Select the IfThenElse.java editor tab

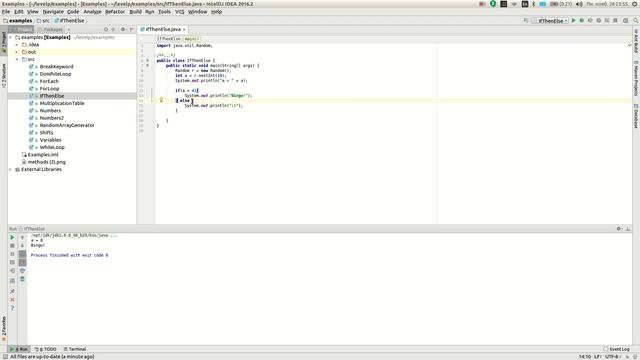tap(162, 29)
